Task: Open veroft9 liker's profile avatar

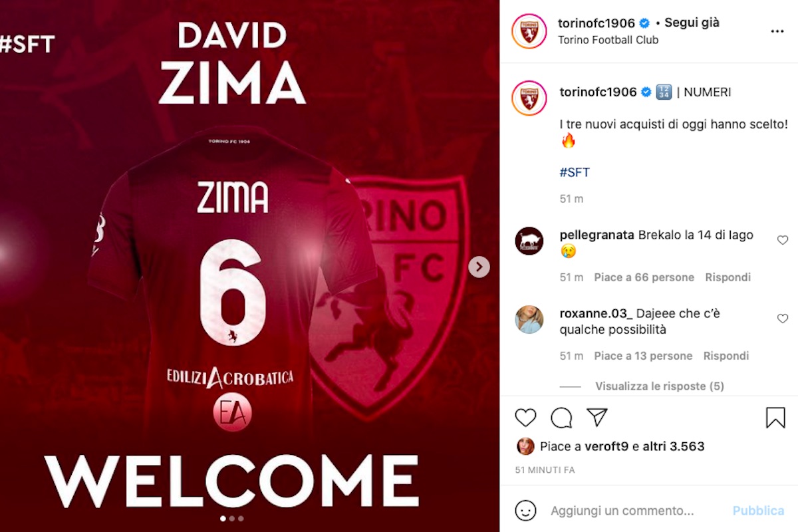Action: pyautogui.click(x=525, y=446)
